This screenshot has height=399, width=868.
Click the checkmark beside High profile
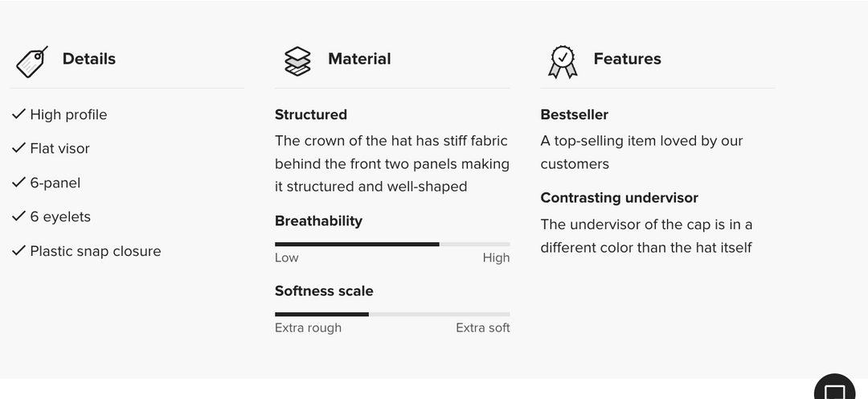tap(19, 114)
